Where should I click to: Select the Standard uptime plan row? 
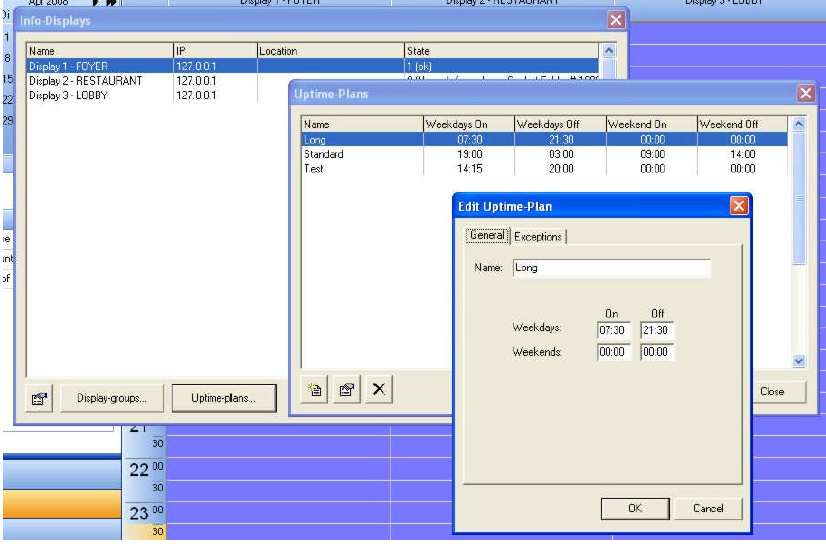tap(324, 155)
